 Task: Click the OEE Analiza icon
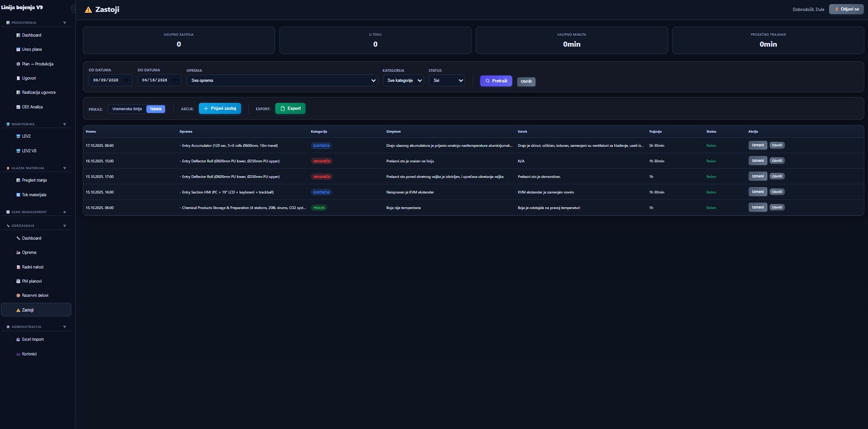[18, 107]
